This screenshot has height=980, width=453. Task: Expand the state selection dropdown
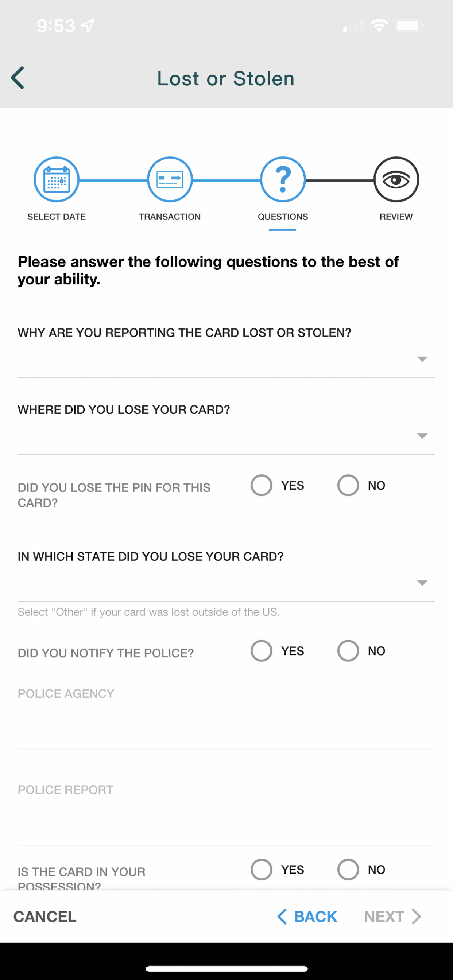[226, 583]
